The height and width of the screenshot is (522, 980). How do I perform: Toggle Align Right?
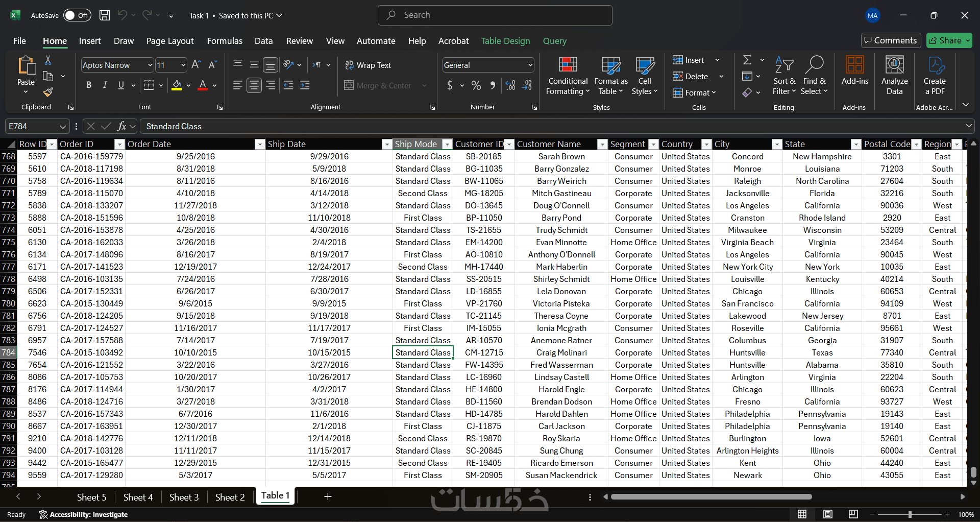271,85
